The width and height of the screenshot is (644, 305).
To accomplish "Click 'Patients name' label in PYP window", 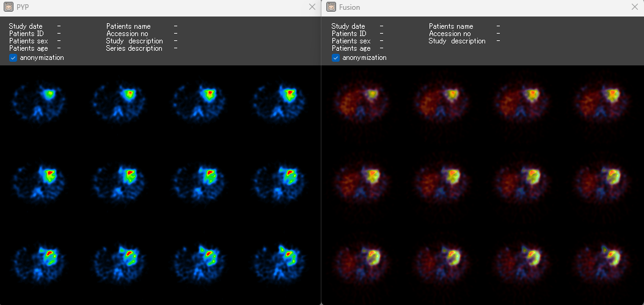I will pos(128,26).
